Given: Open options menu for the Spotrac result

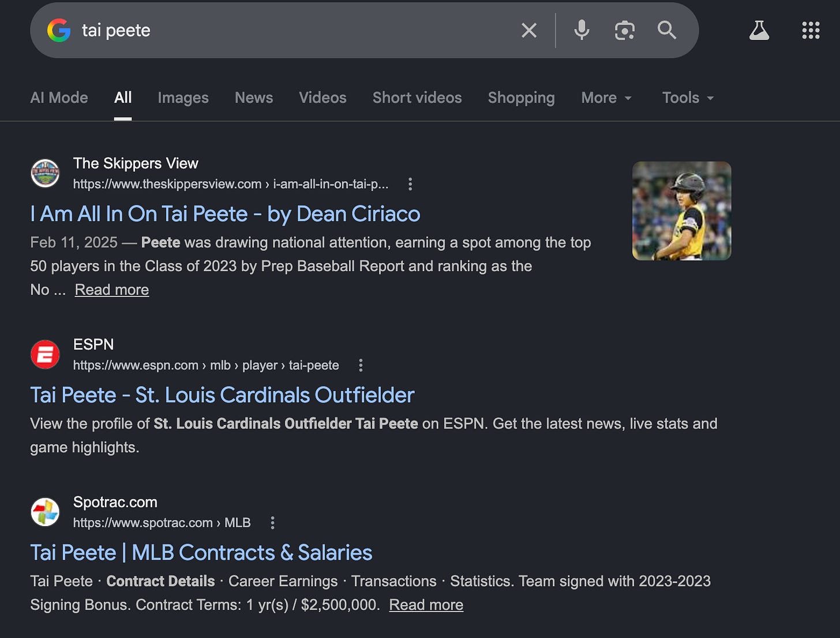Looking at the screenshot, I should pyautogui.click(x=272, y=523).
